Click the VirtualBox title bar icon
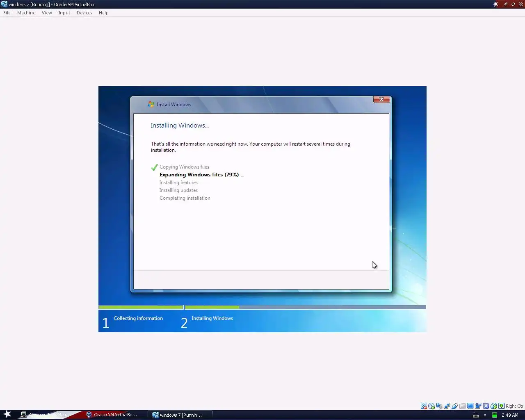Screen dimensions: 525x420 (4, 4)
